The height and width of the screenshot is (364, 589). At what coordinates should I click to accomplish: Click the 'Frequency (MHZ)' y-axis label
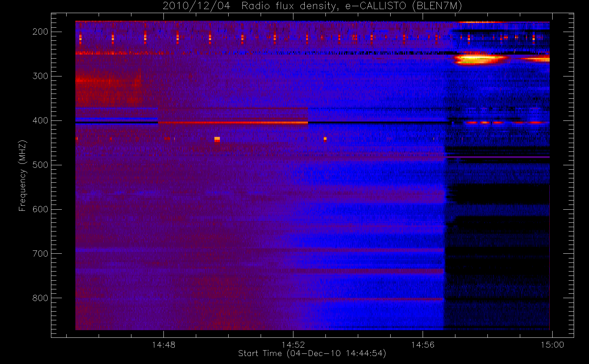(x=23, y=175)
